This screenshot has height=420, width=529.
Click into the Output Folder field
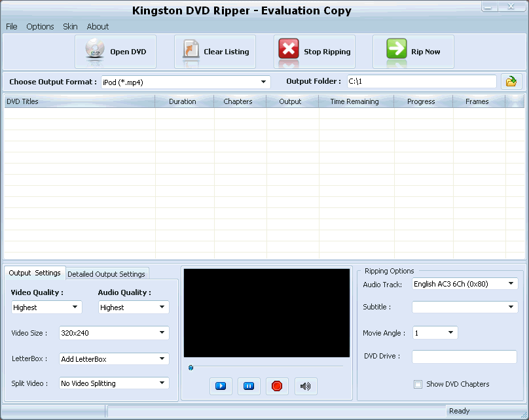(422, 81)
